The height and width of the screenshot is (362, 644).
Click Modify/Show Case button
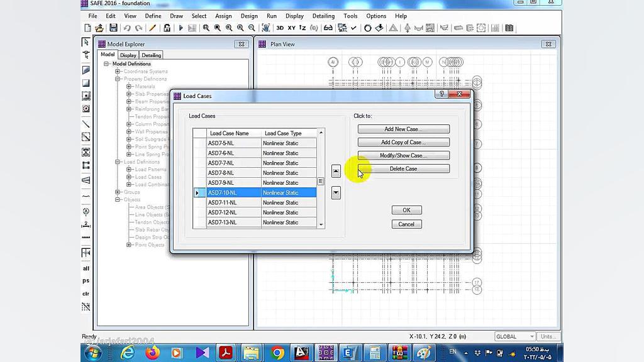point(403,156)
